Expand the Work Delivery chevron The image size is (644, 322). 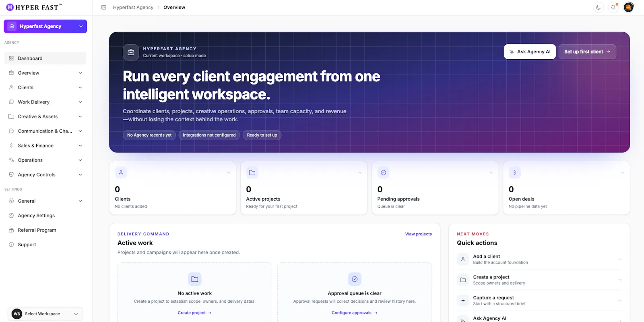[x=80, y=102]
